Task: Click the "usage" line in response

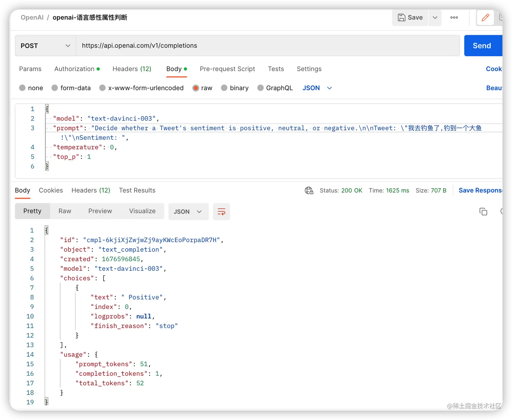Action: (x=79, y=355)
